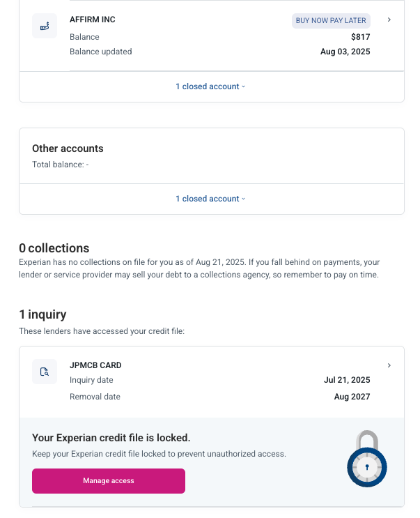Click the 0 collections heading
420x518 pixels.
click(x=54, y=248)
